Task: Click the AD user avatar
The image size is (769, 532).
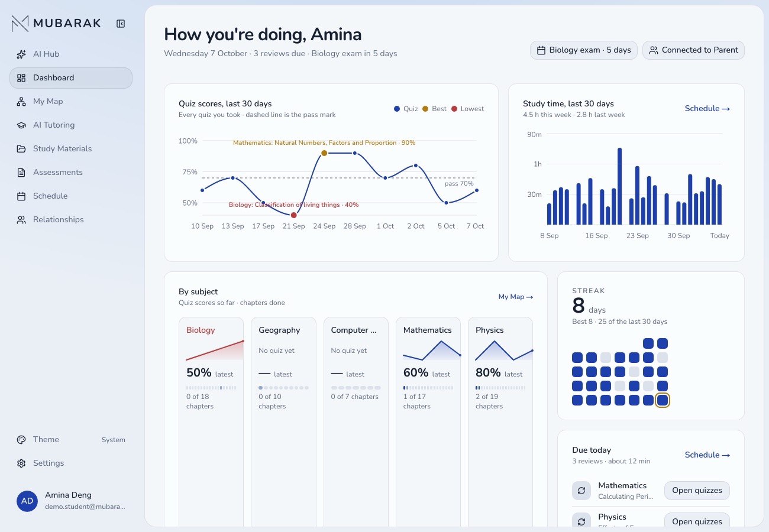Action: click(27, 501)
